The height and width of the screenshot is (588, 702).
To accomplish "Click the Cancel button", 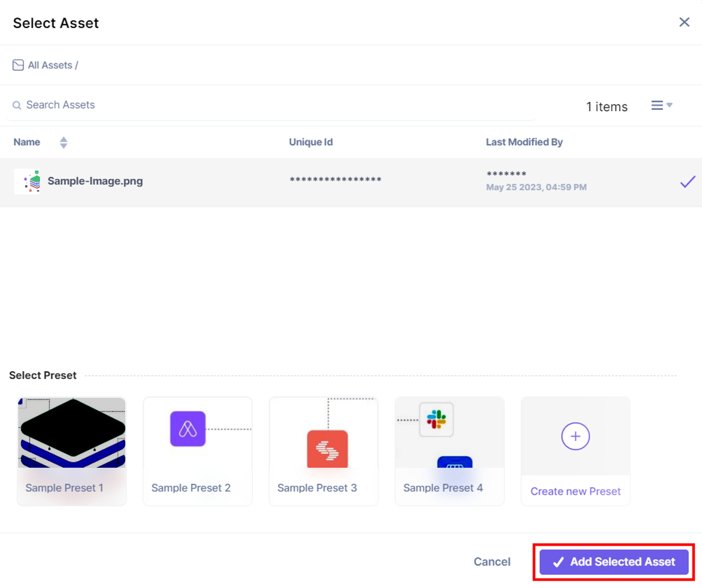I will 492,562.
